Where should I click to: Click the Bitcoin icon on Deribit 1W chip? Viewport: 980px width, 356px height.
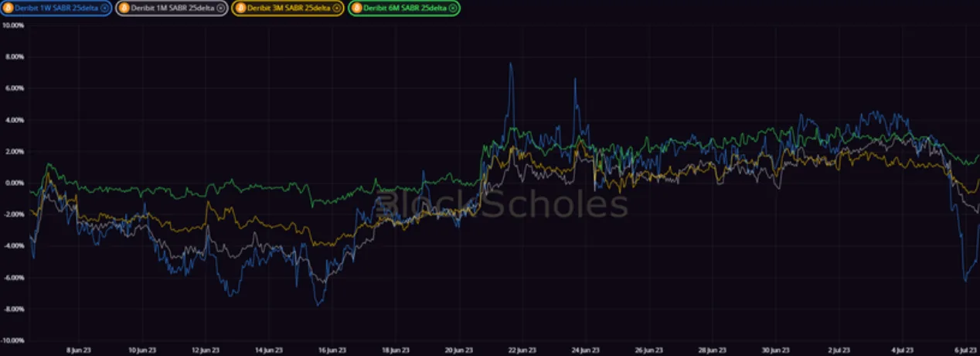[x=9, y=8]
